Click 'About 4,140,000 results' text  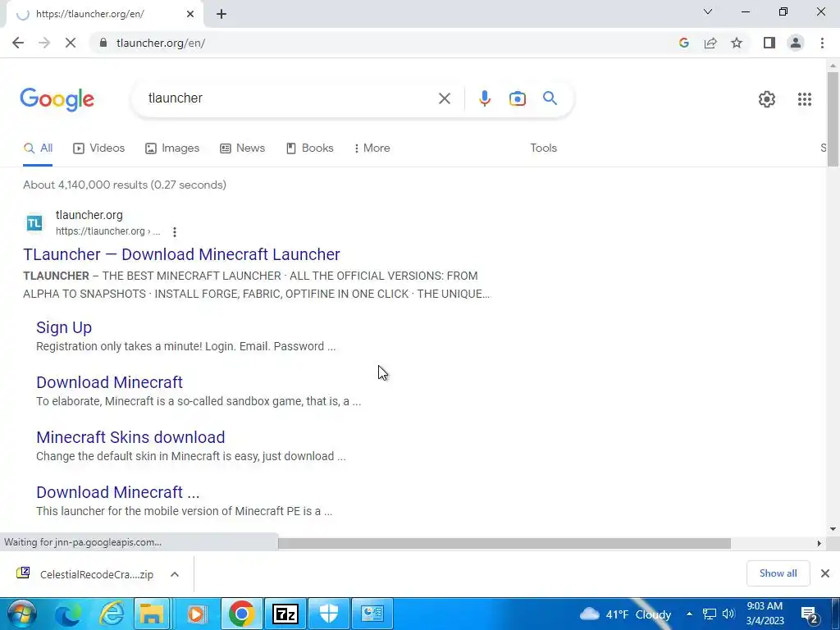coord(85,185)
